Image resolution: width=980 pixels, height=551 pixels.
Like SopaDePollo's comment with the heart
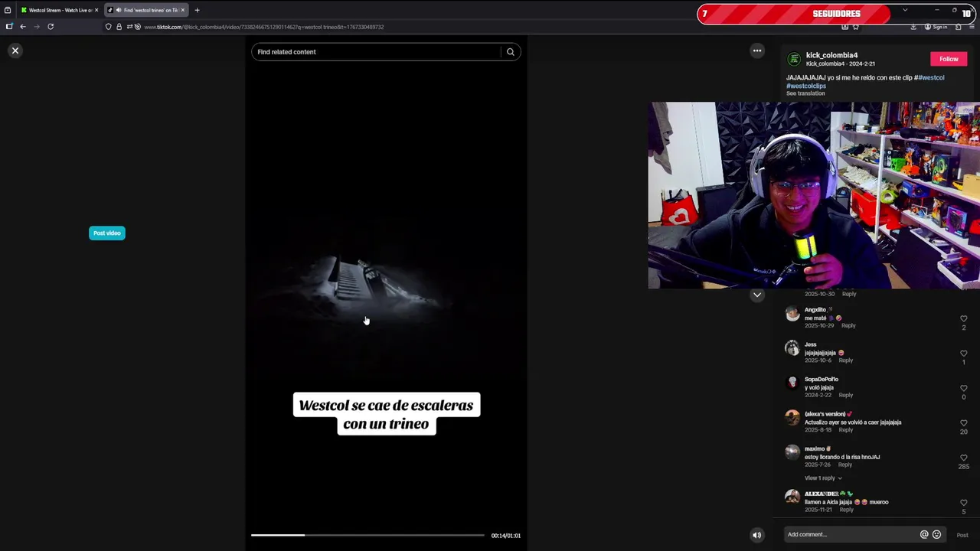pos(964,388)
